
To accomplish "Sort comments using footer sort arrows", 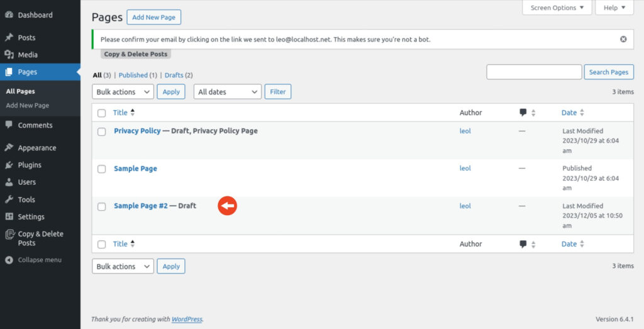I will coord(533,244).
